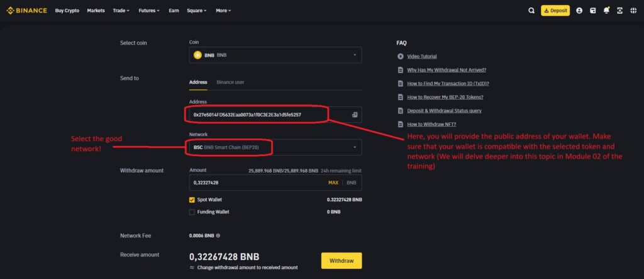Click document icon beside Deposit & Withdrawal Status
Image resolution: width=644 pixels, height=279 pixels.
401,111
